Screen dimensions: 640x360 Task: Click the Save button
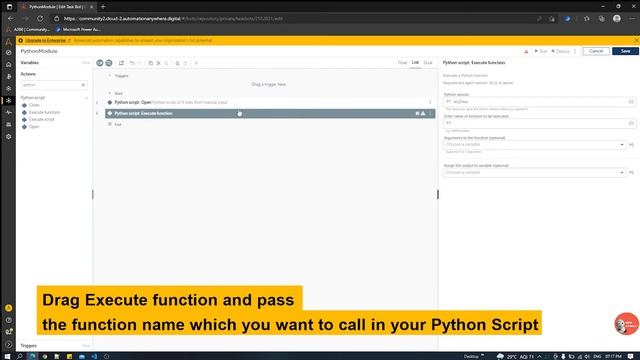[x=625, y=51]
